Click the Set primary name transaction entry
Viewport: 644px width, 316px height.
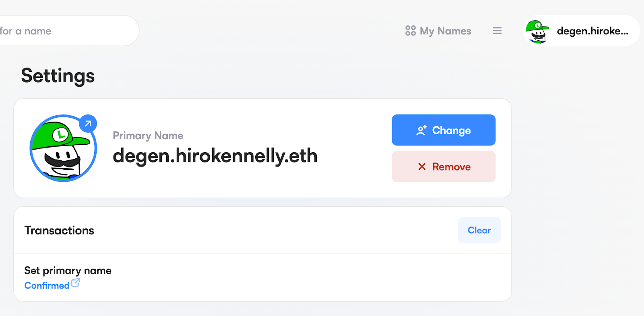pos(68,270)
